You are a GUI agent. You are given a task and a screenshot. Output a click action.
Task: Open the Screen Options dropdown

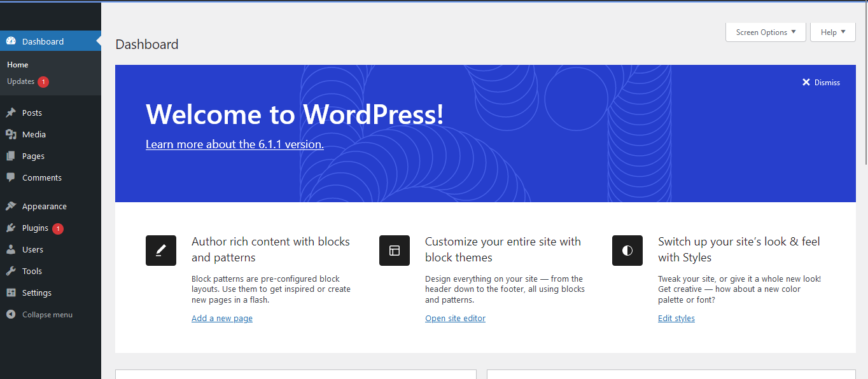(x=765, y=32)
